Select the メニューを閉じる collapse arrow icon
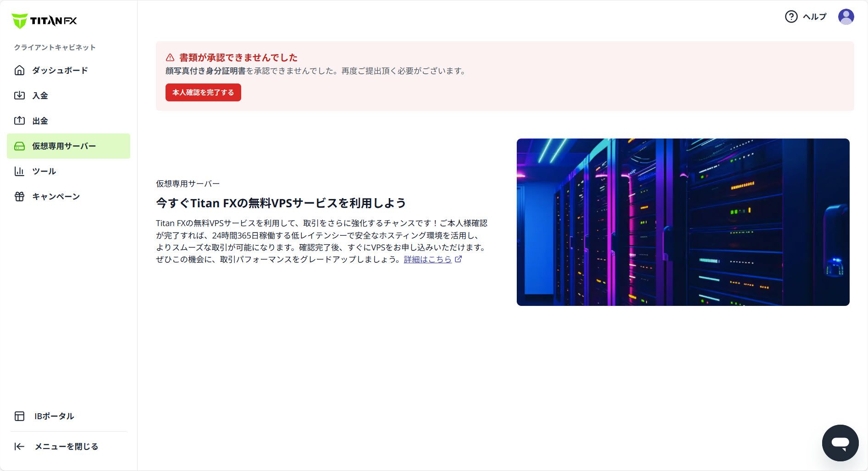This screenshot has width=868, height=471. click(x=19, y=446)
